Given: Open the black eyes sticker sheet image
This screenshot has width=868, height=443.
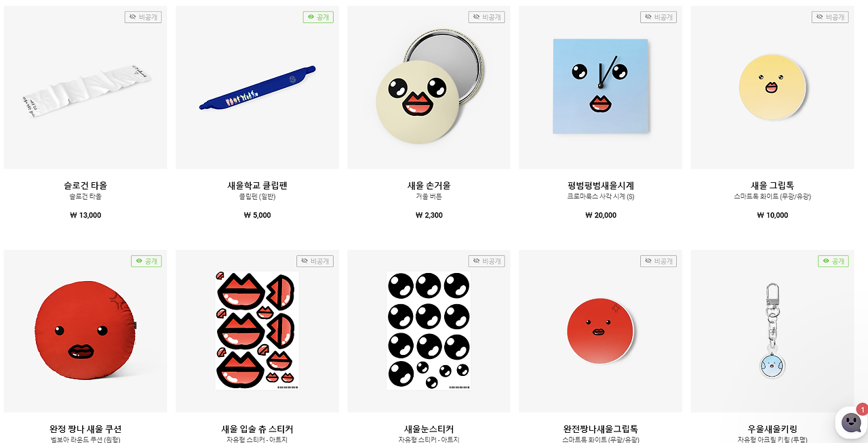Looking at the screenshot, I should [x=429, y=331].
